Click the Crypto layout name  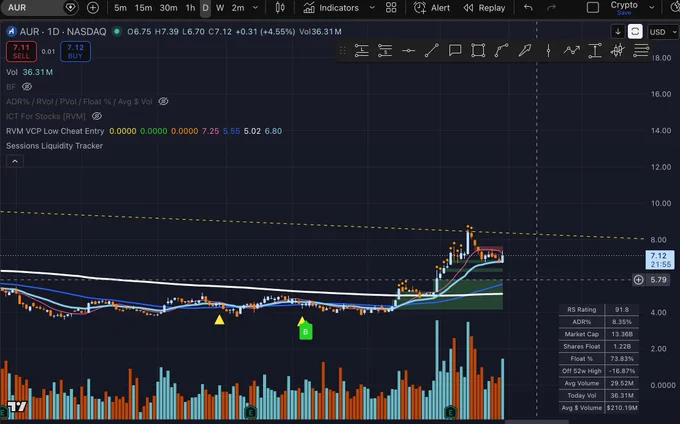(624, 5)
